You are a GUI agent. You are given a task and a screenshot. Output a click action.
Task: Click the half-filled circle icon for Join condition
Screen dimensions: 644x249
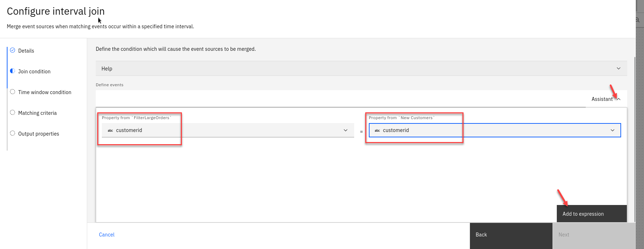pos(13,71)
